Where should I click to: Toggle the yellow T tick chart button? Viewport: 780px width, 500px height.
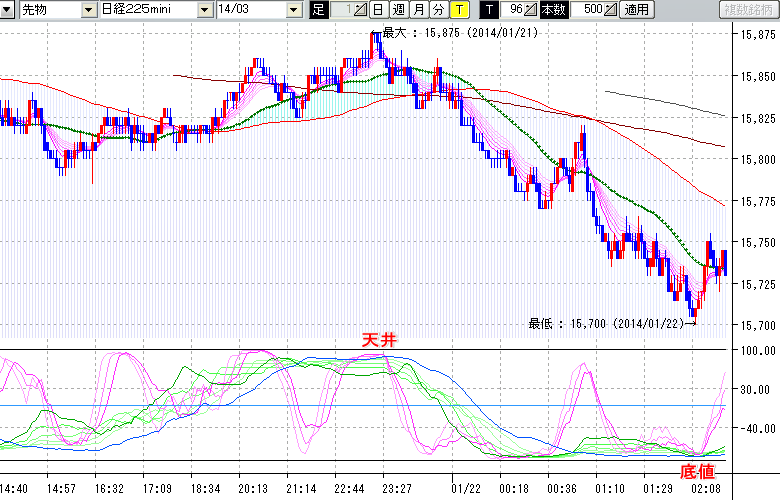459,9
